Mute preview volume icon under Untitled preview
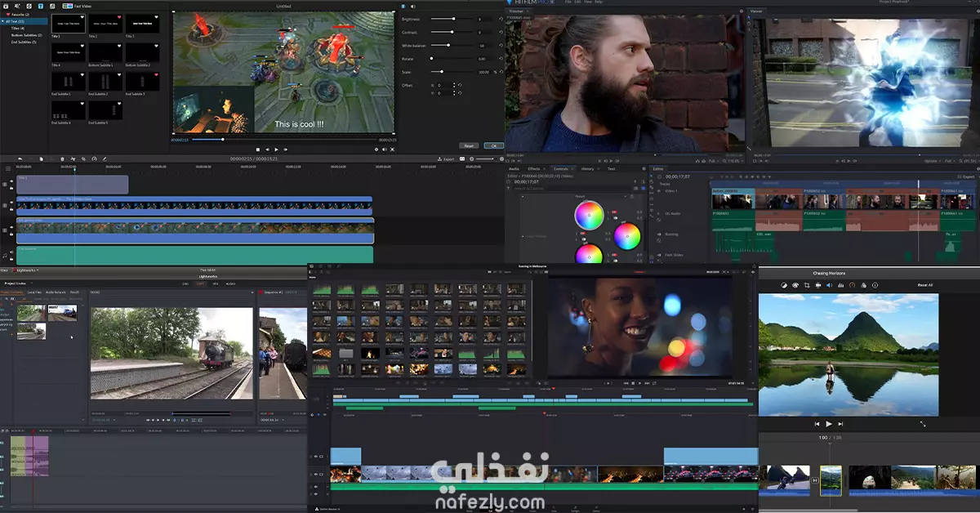The width and height of the screenshot is (980, 513). coord(384,149)
